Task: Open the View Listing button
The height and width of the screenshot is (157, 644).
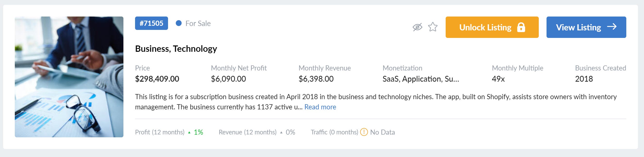Action: pos(586,27)
